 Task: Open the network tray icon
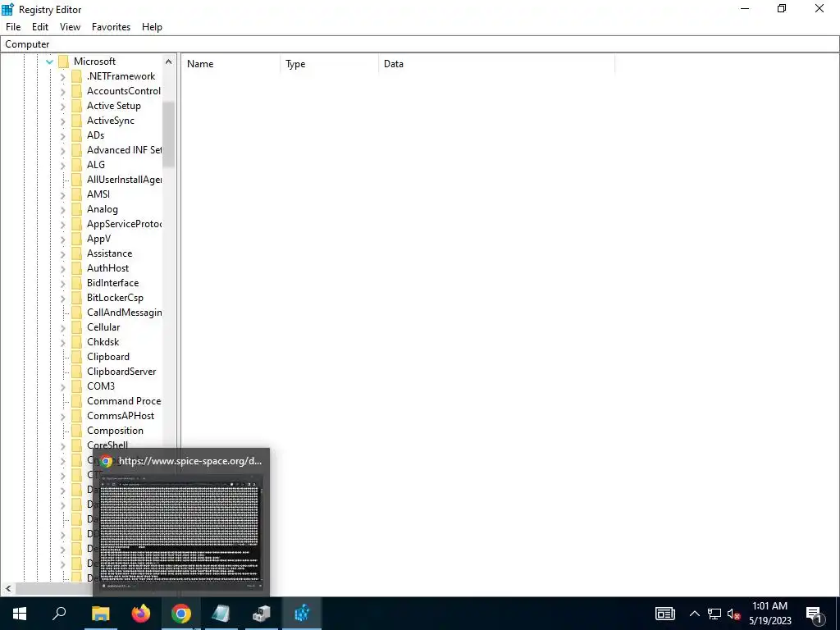pyautogui.click(x=714, y=614)
